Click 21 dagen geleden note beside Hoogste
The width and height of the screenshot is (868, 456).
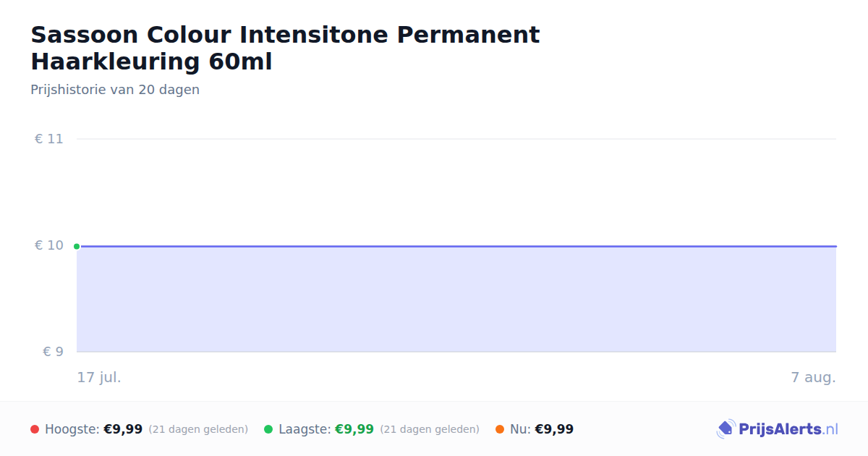tap(198, 429)
